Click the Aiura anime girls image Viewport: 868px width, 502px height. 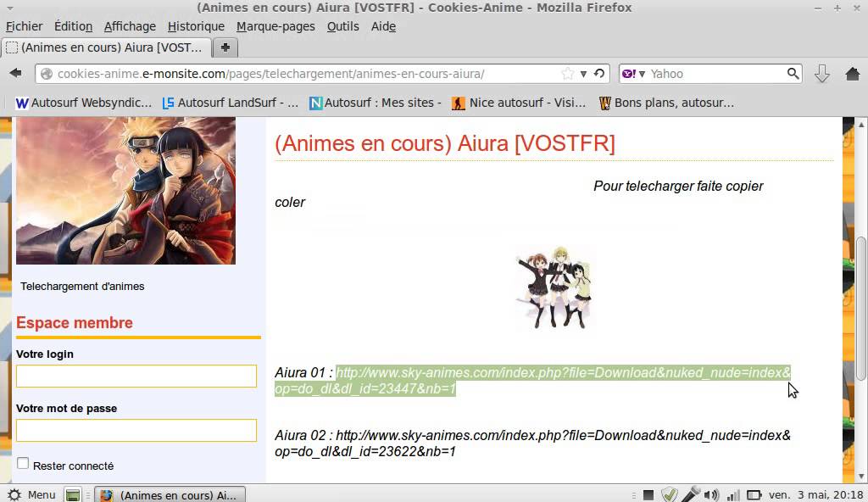click(x=554, y=288)
